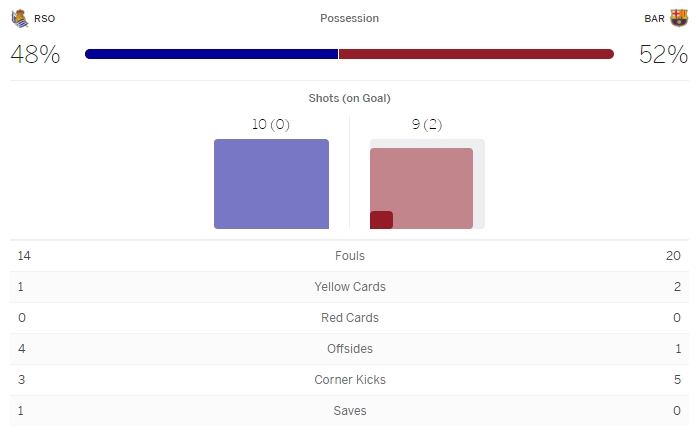Click the Real Sociedad team crest

coord(19,18)
